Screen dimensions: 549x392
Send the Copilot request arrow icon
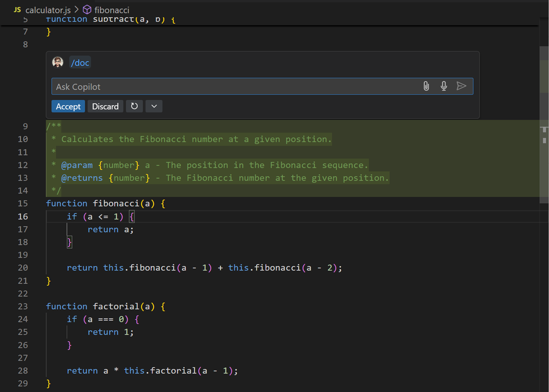462,86
